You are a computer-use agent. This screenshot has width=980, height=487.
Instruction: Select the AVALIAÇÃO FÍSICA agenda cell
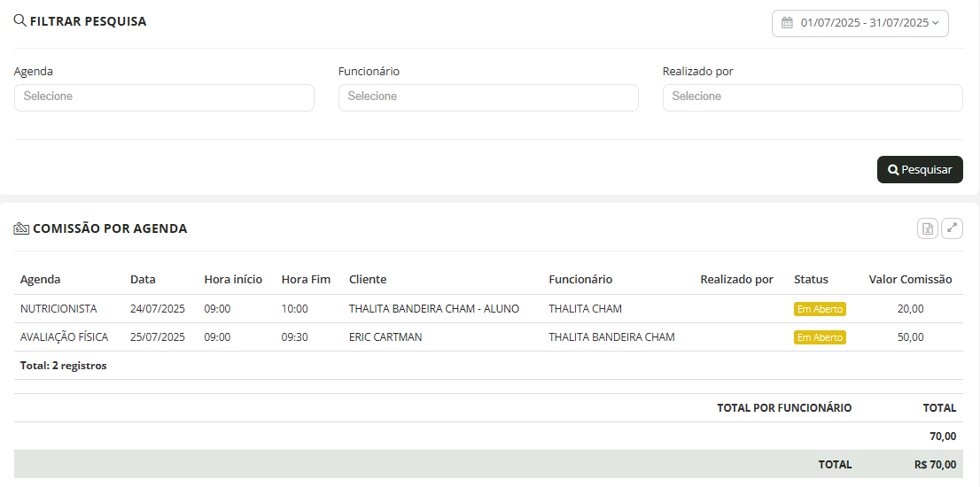coord(64,337)
